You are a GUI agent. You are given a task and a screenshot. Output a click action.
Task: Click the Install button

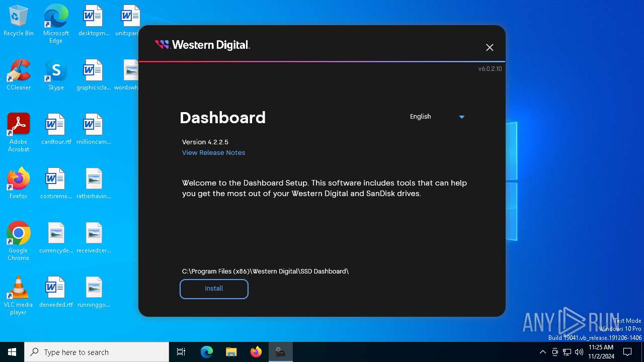click(x=214, y=289)
